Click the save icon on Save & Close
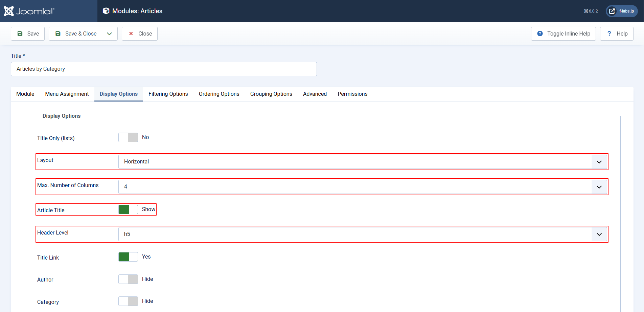644x312 pixels. coord(58,34)
